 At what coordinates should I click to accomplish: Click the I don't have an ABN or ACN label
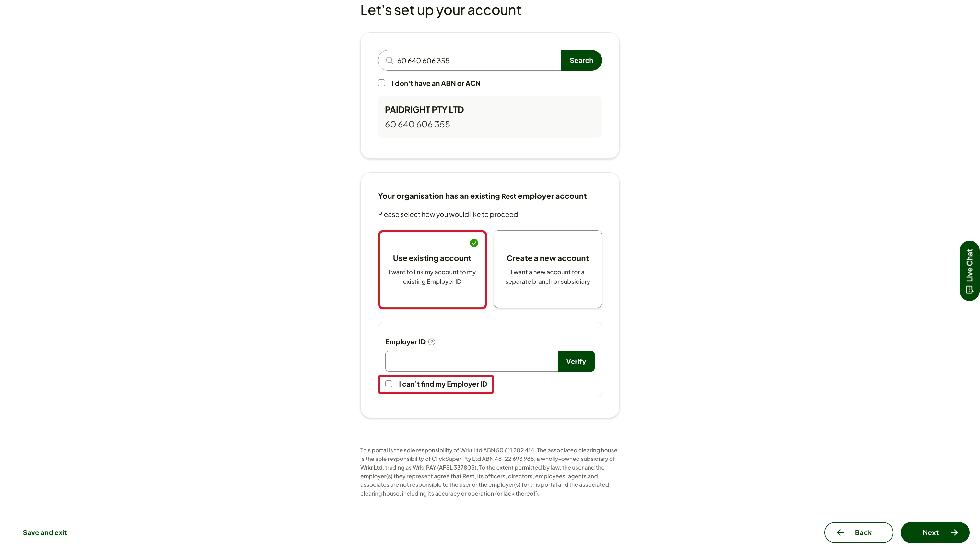(x=436, y=83)
